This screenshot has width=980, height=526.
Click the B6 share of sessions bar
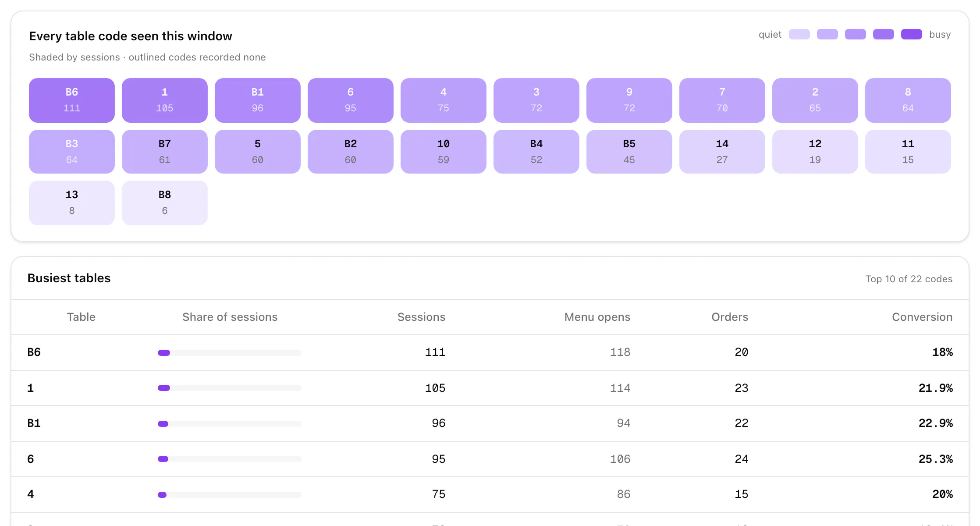click(x=230, y=353)
